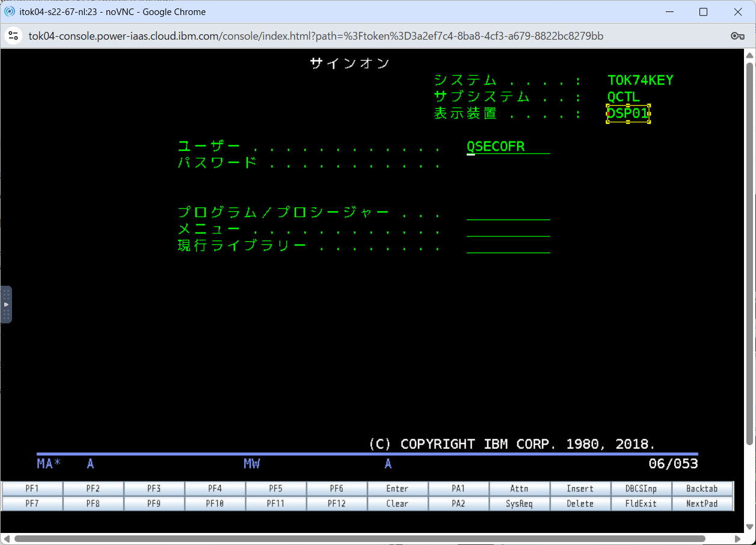Maximize the Chrome window
Image resolution: width=756 pixels, height=545 pixels.
point(703,11)
